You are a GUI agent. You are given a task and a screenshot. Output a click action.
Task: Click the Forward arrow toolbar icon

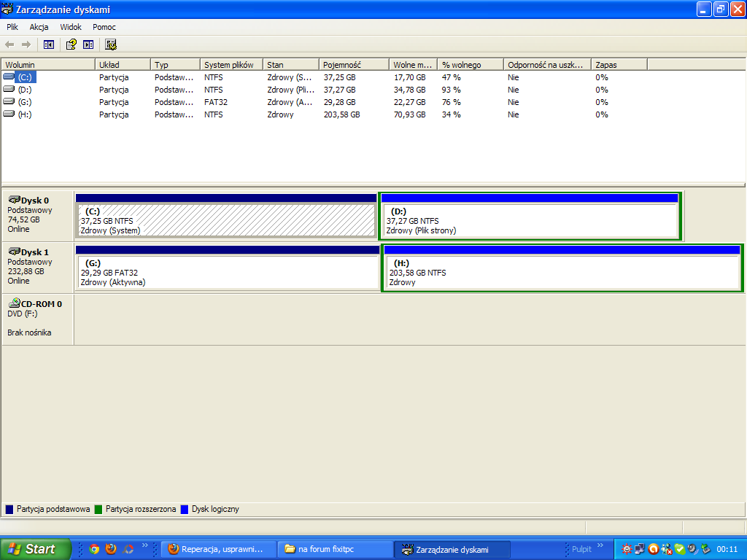(x=26, y=44)
